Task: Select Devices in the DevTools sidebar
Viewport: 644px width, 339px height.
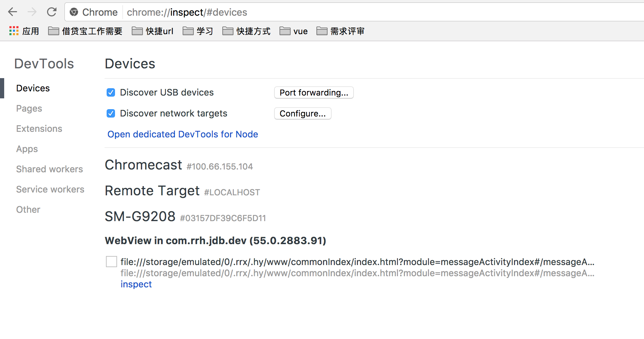Action: pos(33,88)
